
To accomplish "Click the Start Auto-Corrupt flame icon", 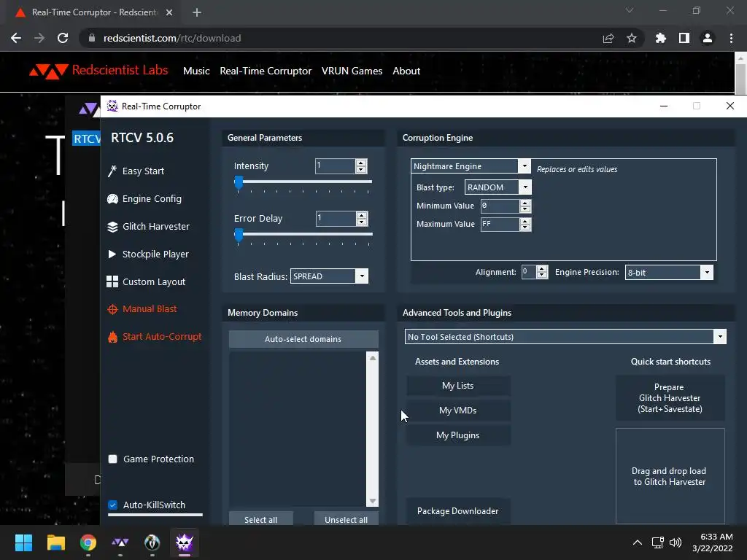I will click(x=112, y=337).
